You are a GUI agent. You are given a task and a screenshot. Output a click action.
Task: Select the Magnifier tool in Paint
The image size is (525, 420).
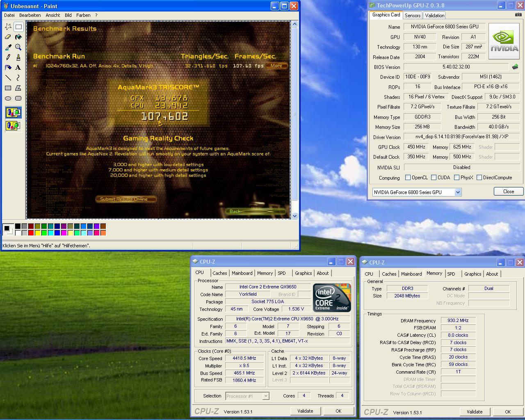[x=18, y=48]
